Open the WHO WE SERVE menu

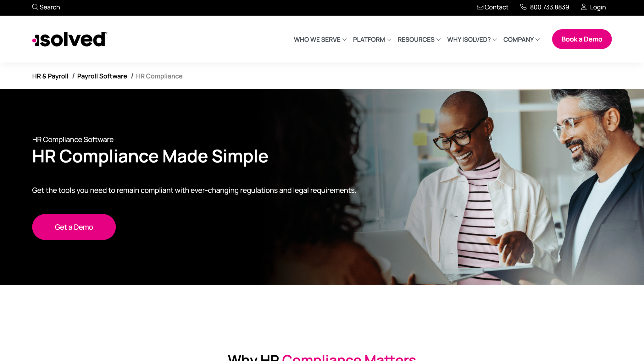(317, 40)
